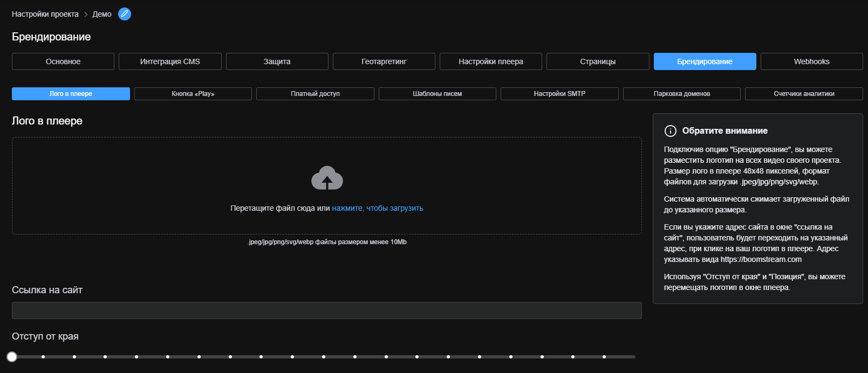Select Лого в плеере sub-tab
868x373 pixels.
(x=71, y=94)
